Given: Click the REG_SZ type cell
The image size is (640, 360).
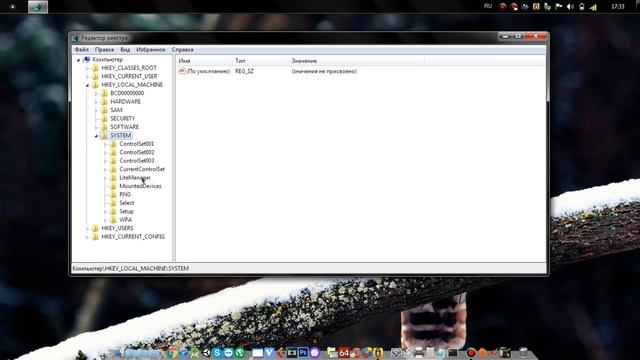Looking at the screenshot, I should (x=244, y=71).
